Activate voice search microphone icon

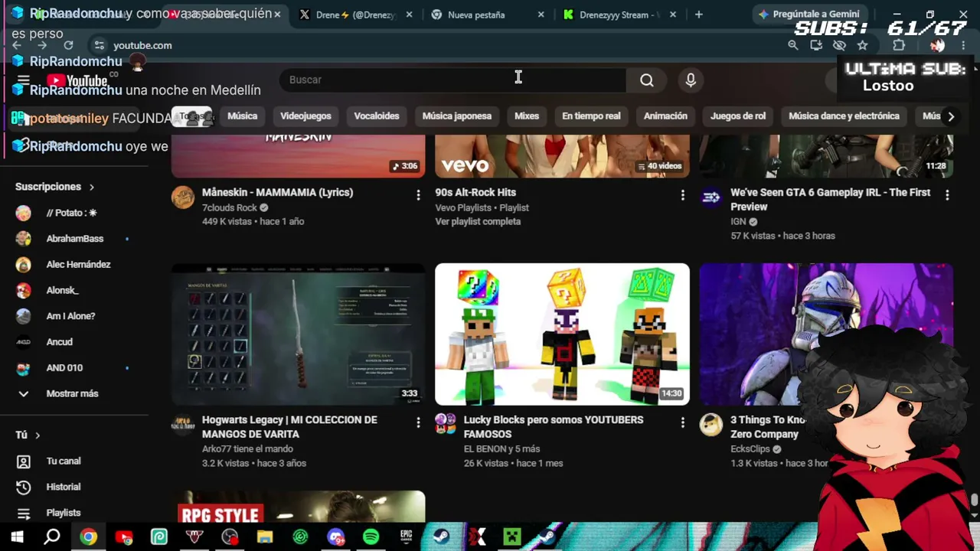coord(691,80)
